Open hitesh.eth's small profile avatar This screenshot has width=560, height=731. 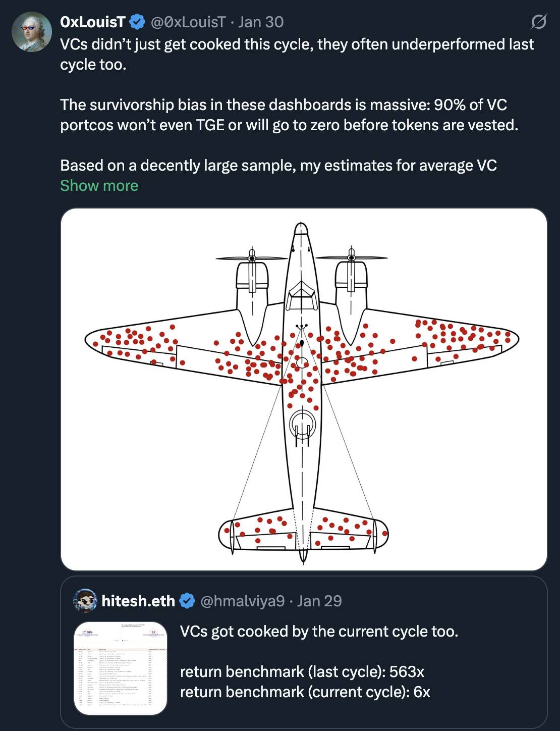[85, 601]
